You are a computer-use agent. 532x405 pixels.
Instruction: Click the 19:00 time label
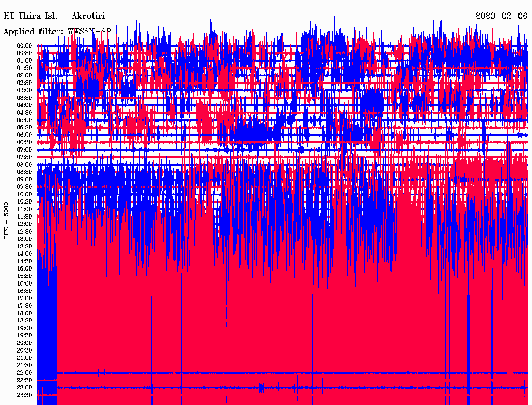(x=24, y=328)
